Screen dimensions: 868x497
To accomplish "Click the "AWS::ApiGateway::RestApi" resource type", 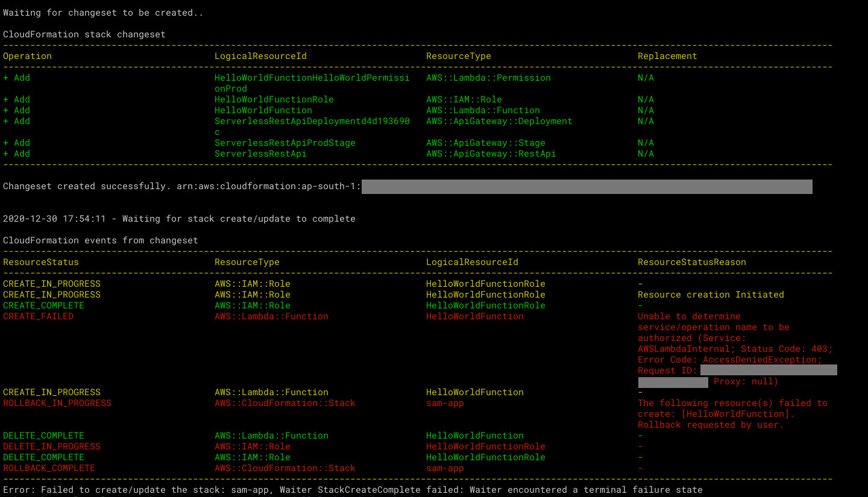I will click(x=491, y=154).
